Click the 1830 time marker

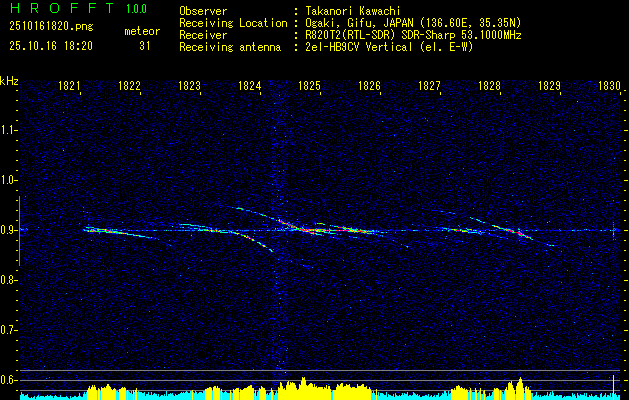click(609, 85)
